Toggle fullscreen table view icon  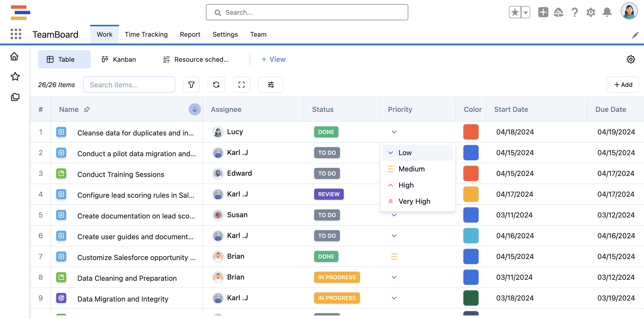click(241, 85)
